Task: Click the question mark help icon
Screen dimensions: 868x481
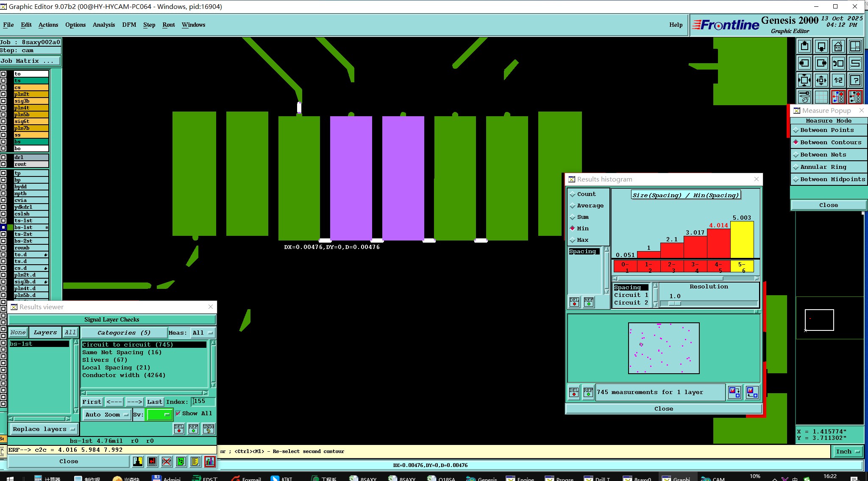Action: pyautogui.click(x=855, y=80)
